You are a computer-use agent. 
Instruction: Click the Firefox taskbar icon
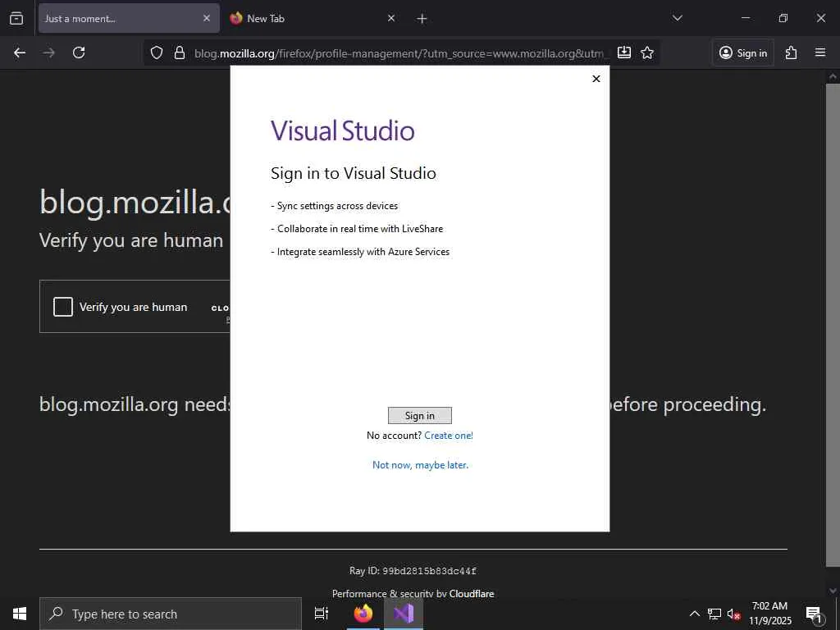click(363, 614)
